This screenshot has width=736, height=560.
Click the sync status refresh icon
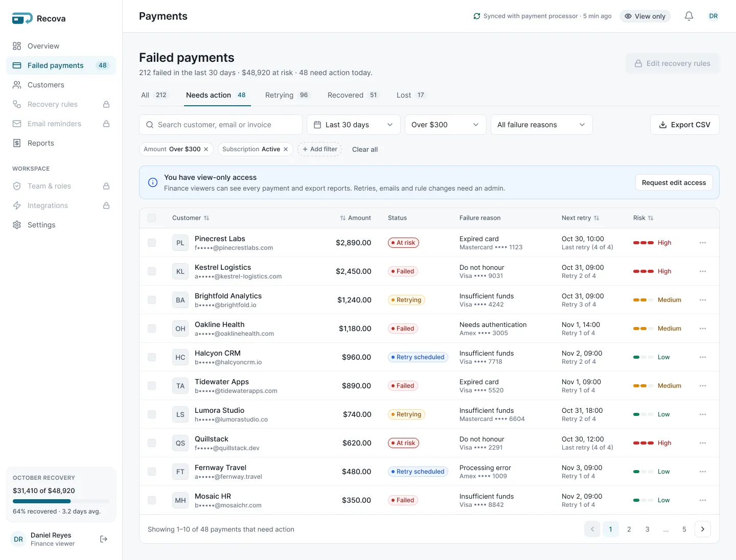(x=477, y=16)
